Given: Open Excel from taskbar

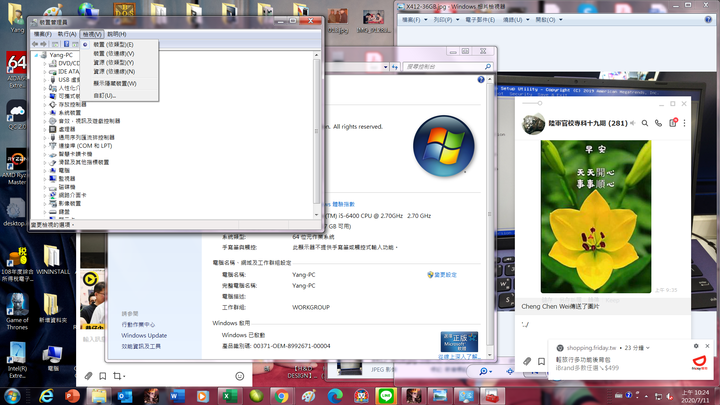Looking at the screenshot, I should point(229,396).
